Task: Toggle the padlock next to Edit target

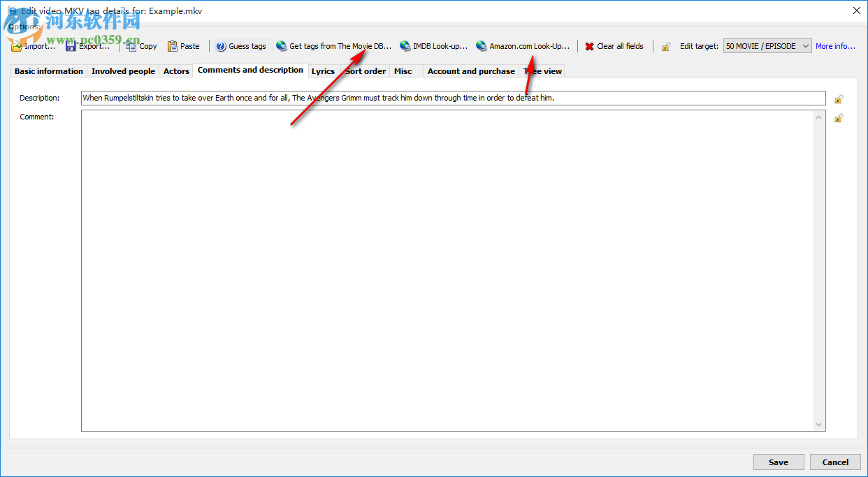Action: tap(665, 45)
